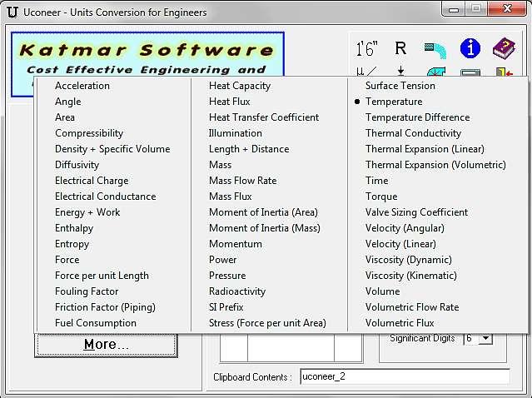Select Temperature Difference
This screenshot has height=398, width=532.
point(418,117)
